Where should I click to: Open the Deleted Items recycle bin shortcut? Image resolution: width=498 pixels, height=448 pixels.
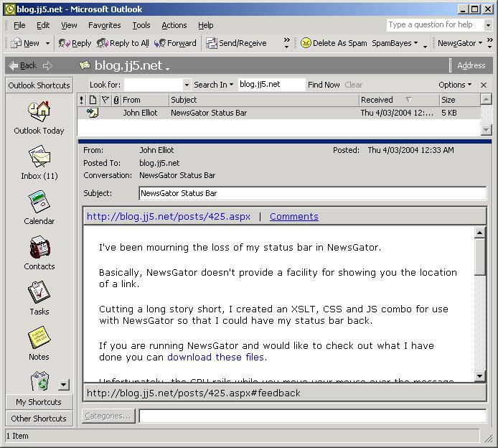click(x=39, y=381)
